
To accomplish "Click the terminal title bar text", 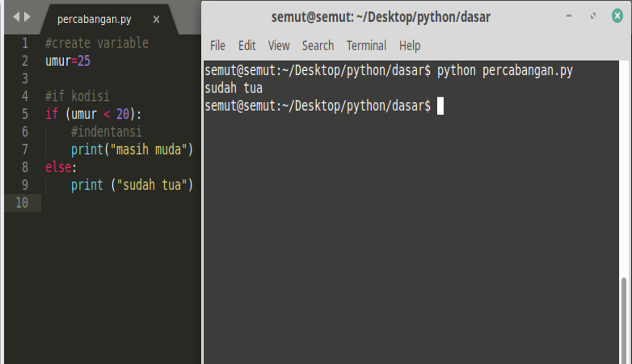I will click(381, 17).
